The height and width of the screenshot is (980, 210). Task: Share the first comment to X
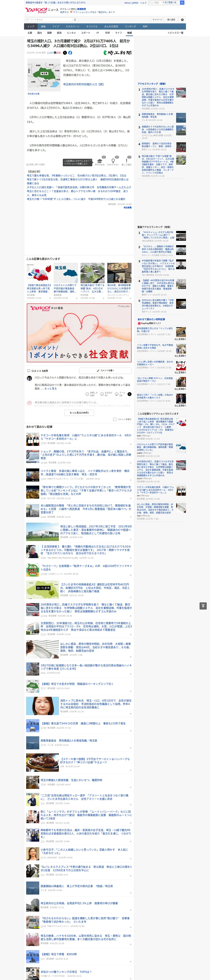tap(129, 394)
